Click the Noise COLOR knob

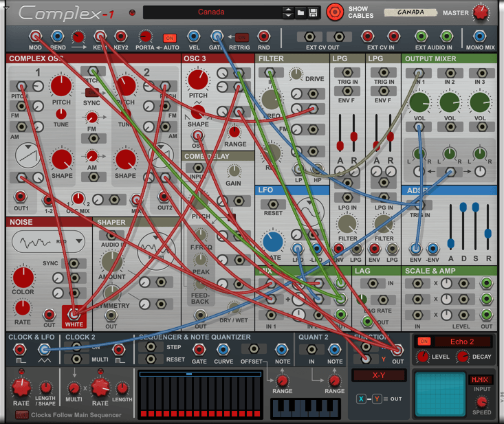[x=23, y=277]
